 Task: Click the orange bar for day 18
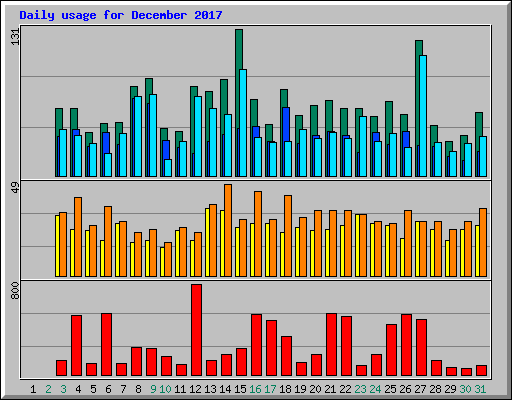point(288,236)
